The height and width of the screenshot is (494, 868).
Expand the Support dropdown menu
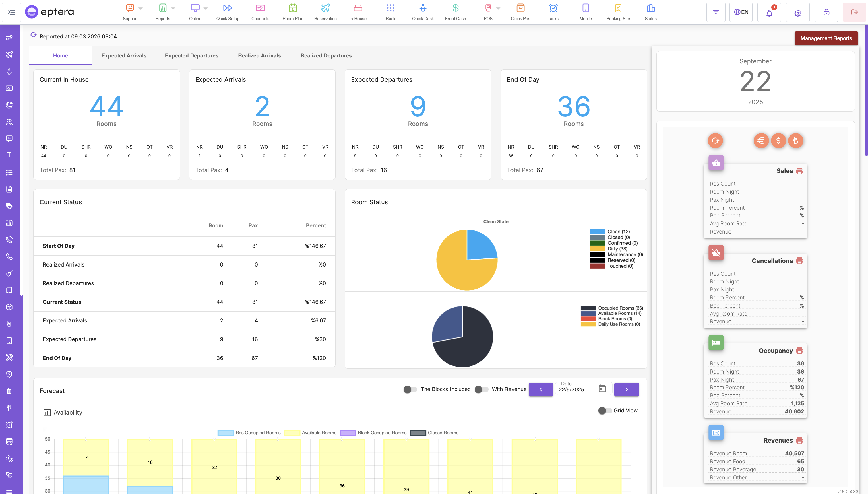pos(141,9)
